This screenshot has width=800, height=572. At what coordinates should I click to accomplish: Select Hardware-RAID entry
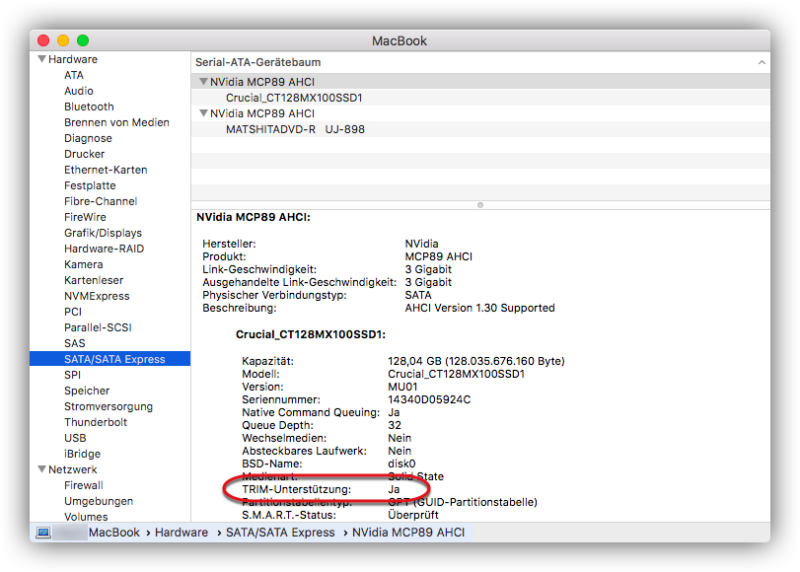(104, 249)
